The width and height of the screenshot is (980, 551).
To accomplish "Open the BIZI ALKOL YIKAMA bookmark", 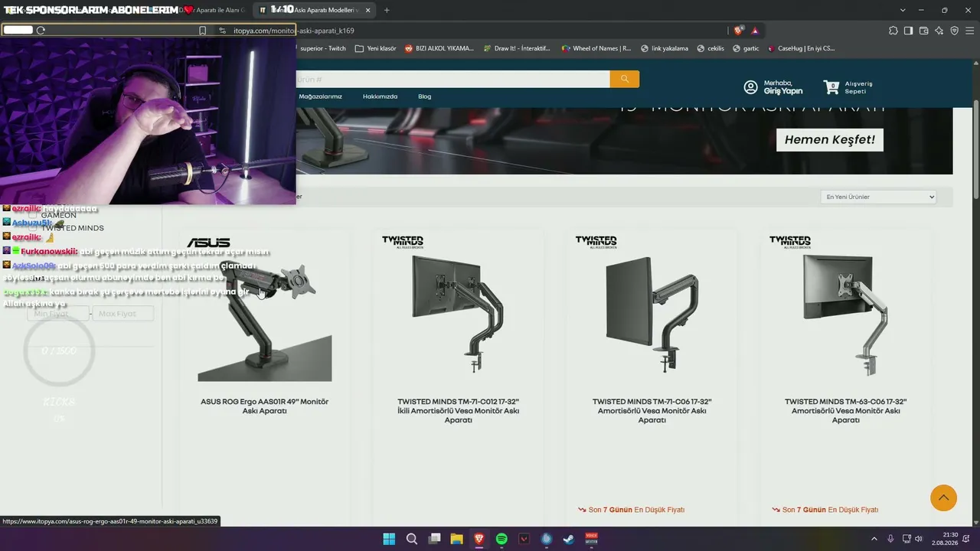I will click(x=439, y=48).
